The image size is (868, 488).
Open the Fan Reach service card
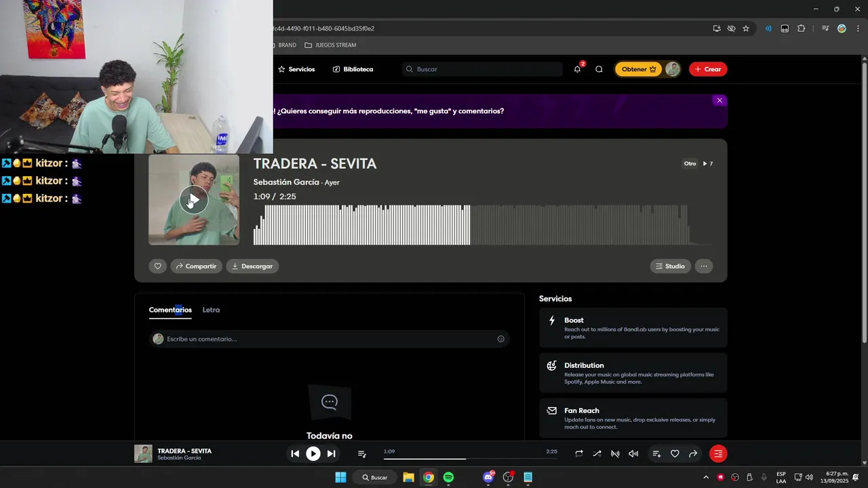point(633,418)
